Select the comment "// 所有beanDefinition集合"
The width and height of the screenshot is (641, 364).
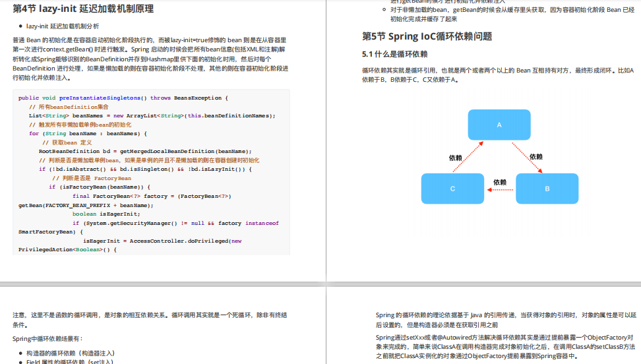(x=69, y=107)
